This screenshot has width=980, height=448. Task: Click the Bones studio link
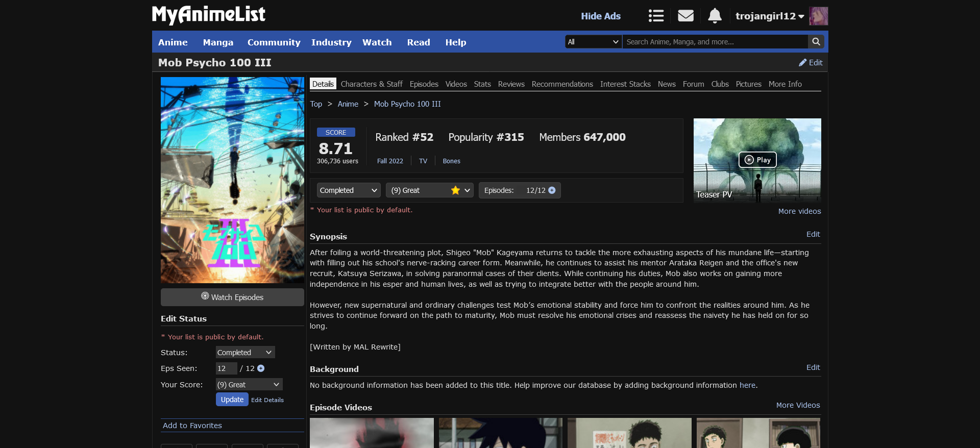(x=451, y=161)
